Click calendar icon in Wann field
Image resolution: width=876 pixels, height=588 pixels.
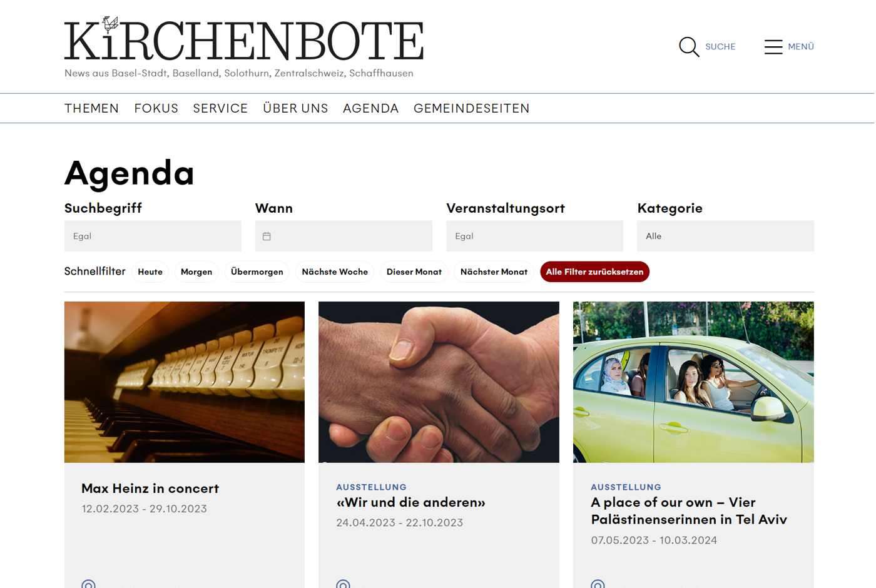pyautogui.click(x=267, y=236)
